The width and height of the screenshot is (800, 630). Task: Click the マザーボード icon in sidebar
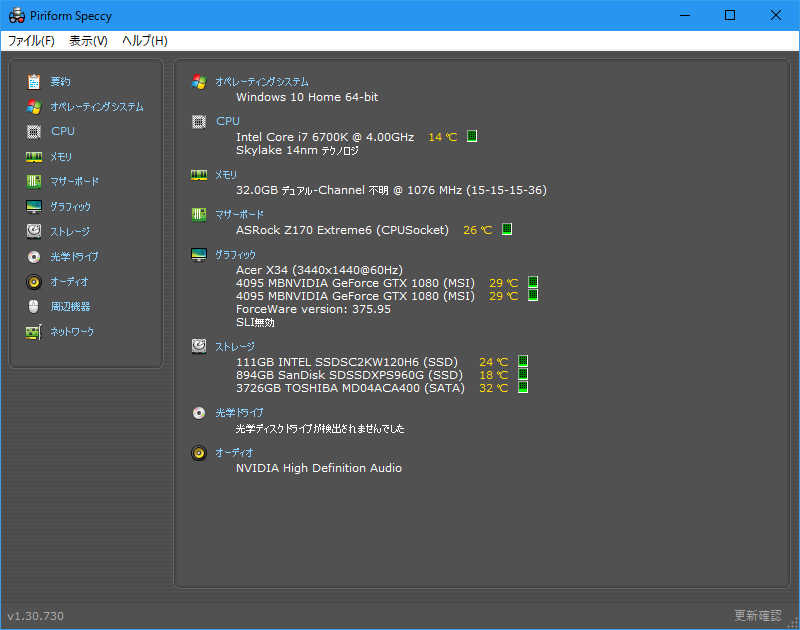point(34,181)
